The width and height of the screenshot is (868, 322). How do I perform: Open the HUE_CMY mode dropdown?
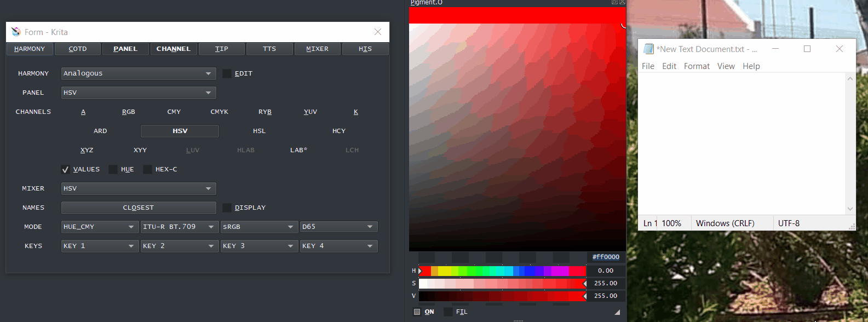pos(100,227)
